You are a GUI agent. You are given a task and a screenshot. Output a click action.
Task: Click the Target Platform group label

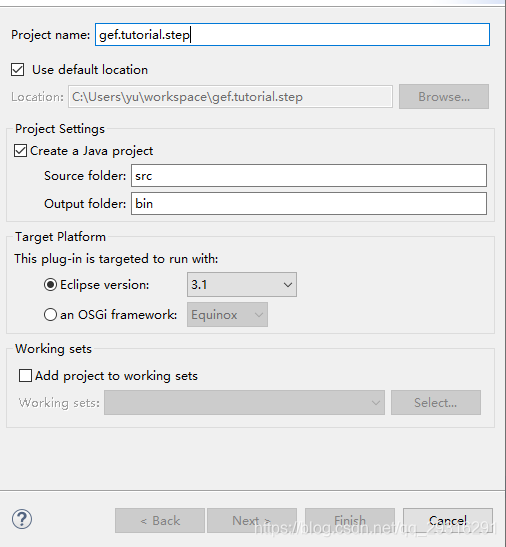[x=60, y=237]
